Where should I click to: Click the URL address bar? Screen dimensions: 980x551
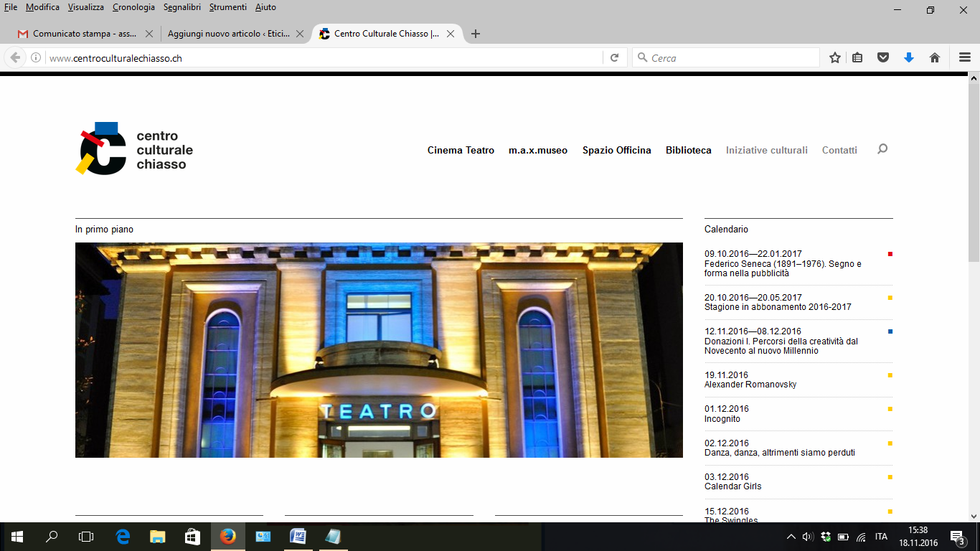point(323,58)
